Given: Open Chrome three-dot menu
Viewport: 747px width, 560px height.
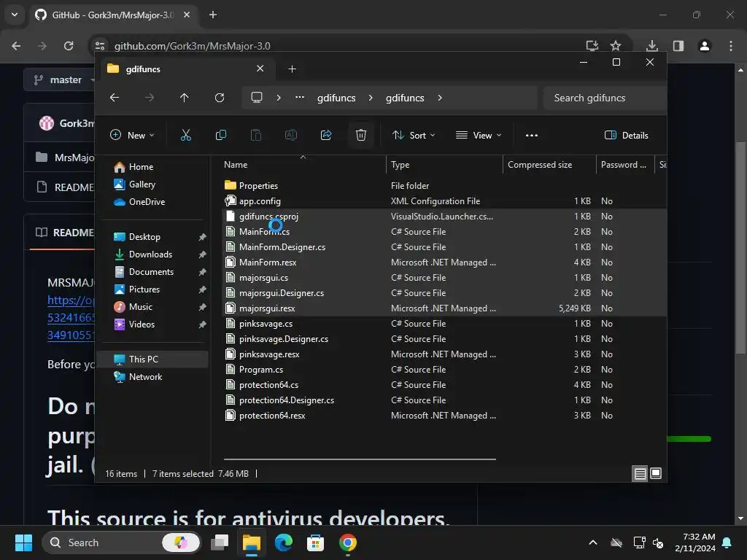Looking at the screenshot, I should 731,46.
